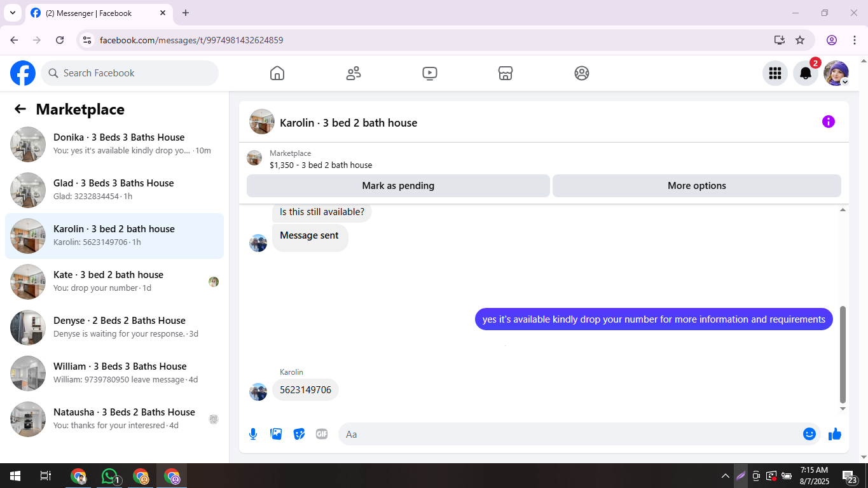Open Kate 3 bed 2 bath house conversation
The height and width of the screenshot is (488, 868).
[114, 282]
